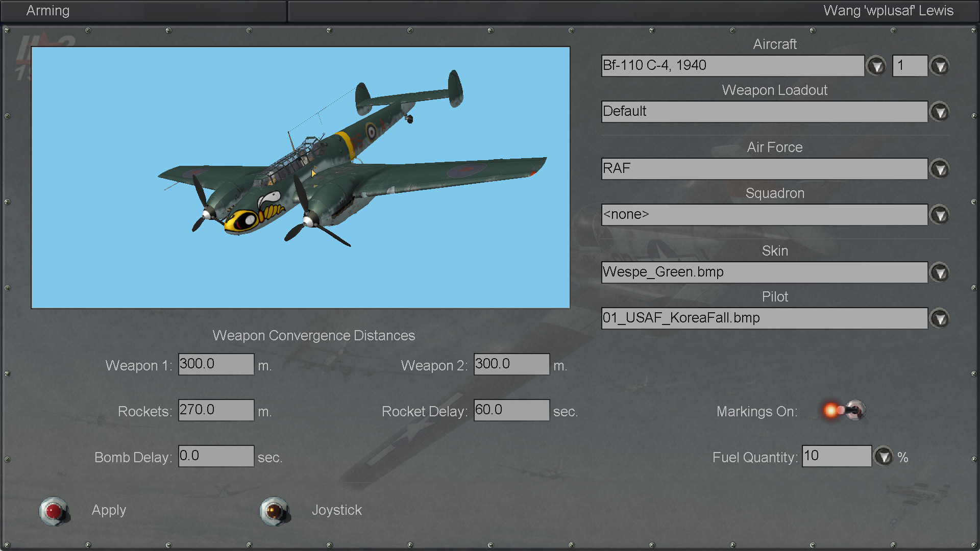Click the Wespe_Green.bmp skin field
The image size is (980, 551).
pyautogui.click(x=764, y=272)
